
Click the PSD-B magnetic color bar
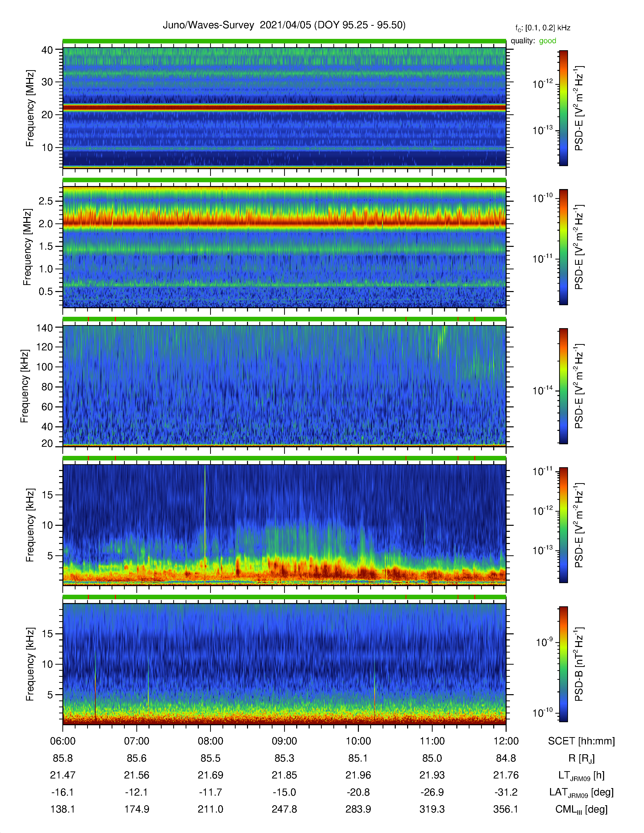point(563,664)
